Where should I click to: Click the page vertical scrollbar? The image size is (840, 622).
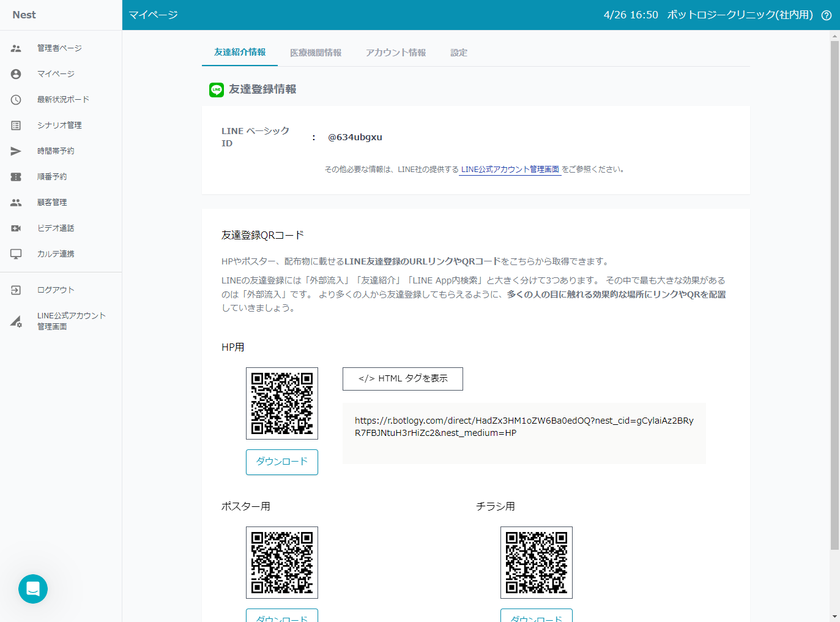(834, 294)
